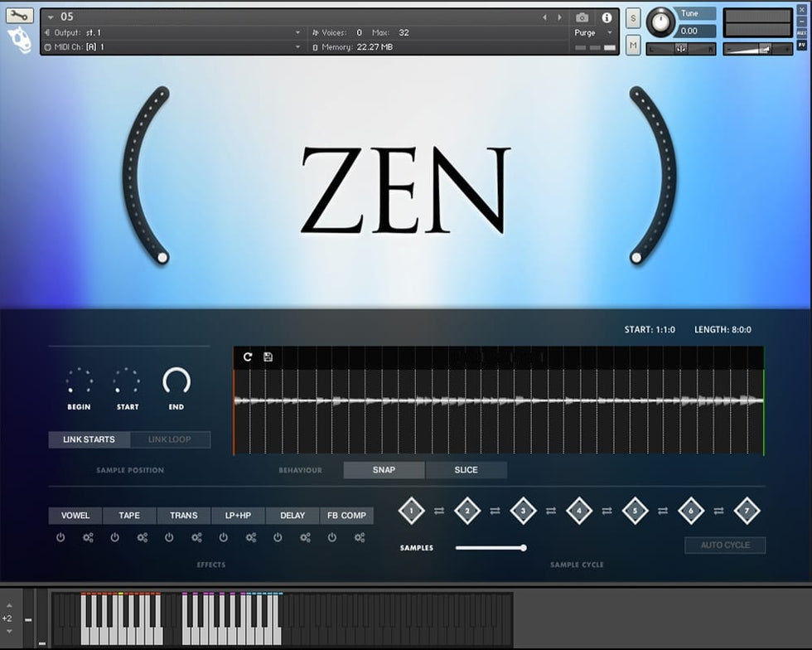Click the waveform save disk icon

click(x=268, y=357)
